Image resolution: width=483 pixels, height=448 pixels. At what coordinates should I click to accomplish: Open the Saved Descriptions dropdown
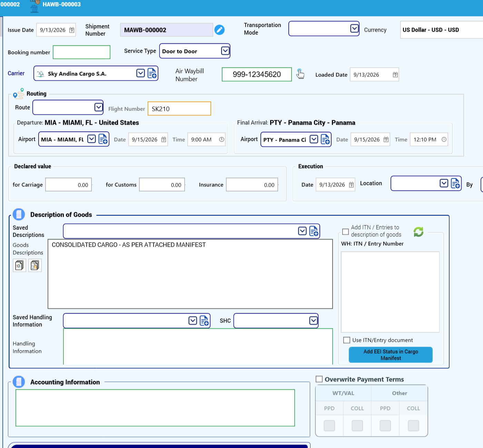pos(302,231)
